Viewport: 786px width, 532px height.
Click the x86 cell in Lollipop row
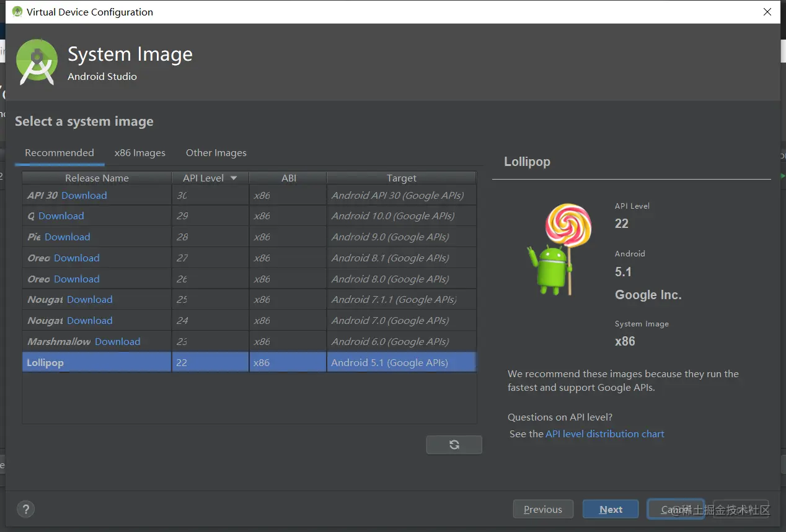click(x=288, y=362)
